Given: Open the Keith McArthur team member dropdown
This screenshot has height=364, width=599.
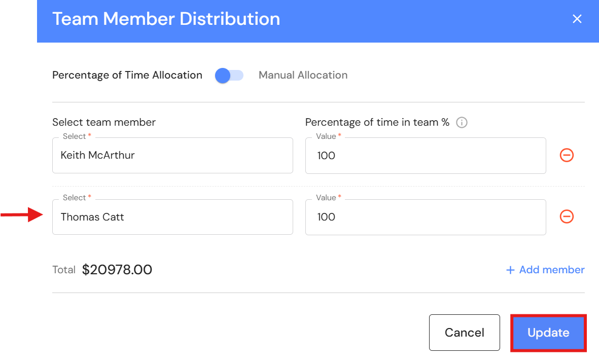Looking at the screenshot, I should pyautogui.click(x=172, y=156).
